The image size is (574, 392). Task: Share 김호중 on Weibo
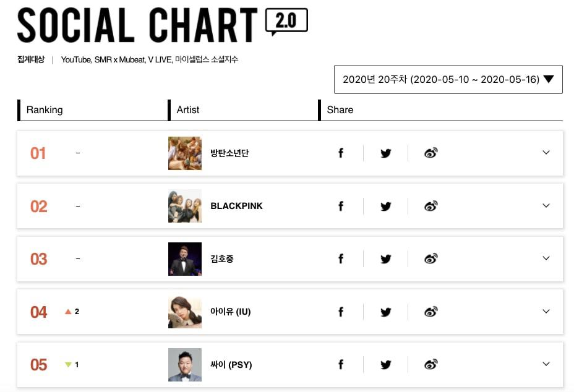431,259
